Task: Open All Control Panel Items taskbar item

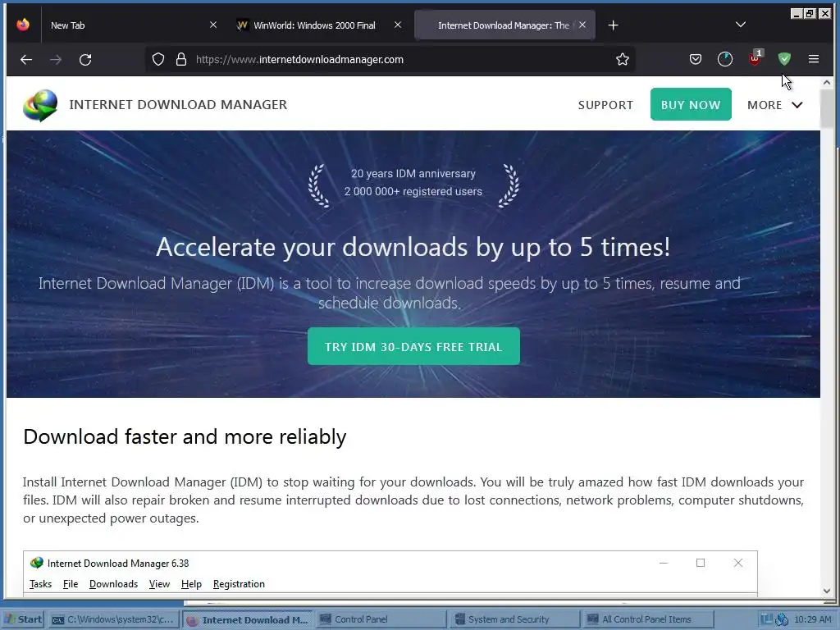Action: (647, 619)
